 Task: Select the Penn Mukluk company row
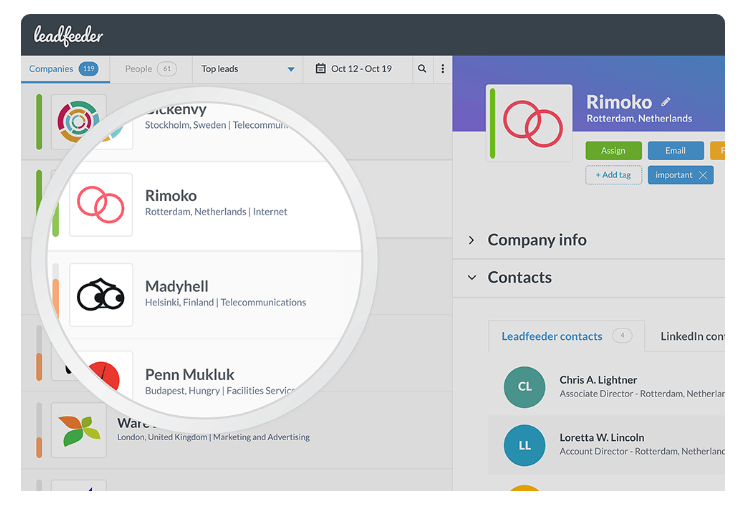[205, 377]
